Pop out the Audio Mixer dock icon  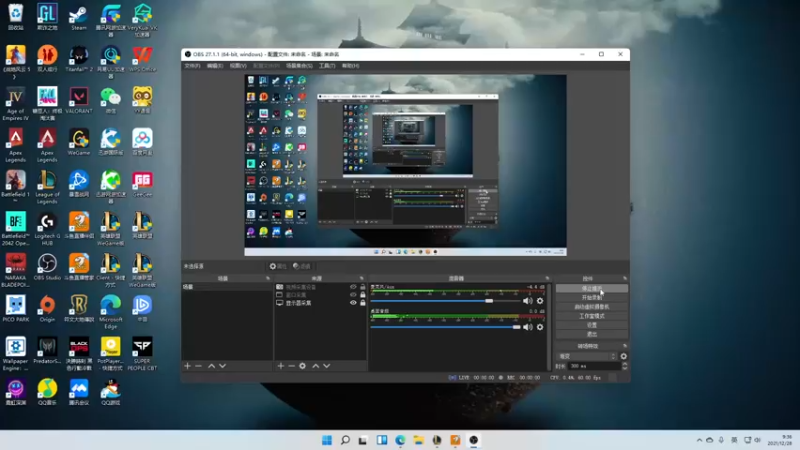pos(547,279)
